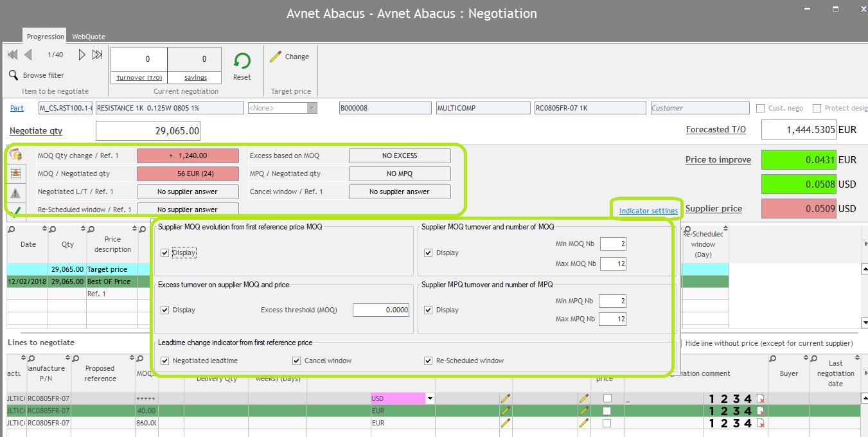Open the <None> dropdown next to part description
The width and height of the screenshot is (868, 437).
tap(312, 108)
